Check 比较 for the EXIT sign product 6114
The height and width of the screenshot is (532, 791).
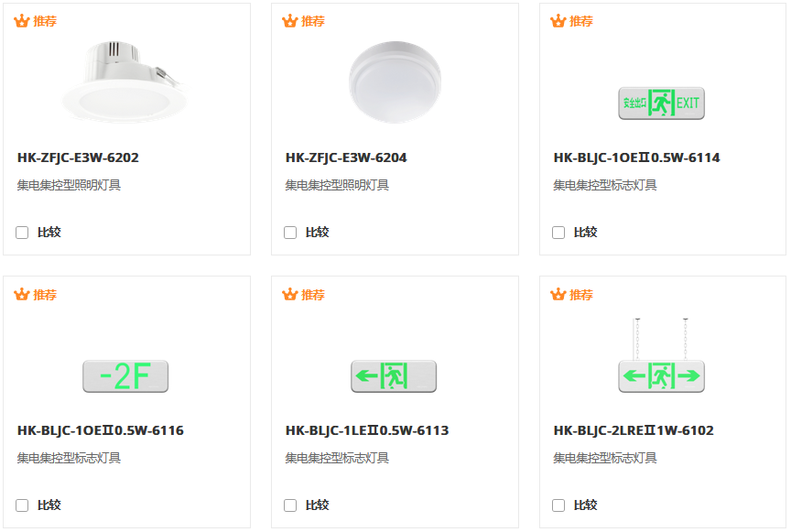pyautogui.click(x=558, y=232)
